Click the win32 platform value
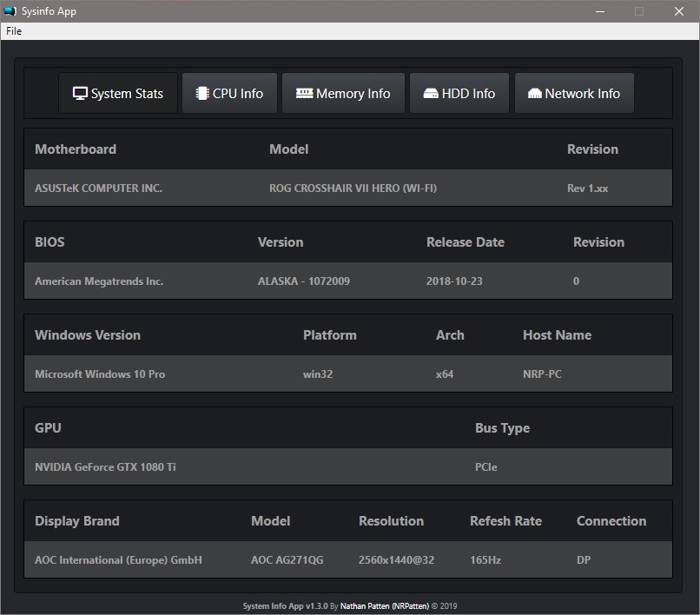700x615 pixels. point(318,374)
